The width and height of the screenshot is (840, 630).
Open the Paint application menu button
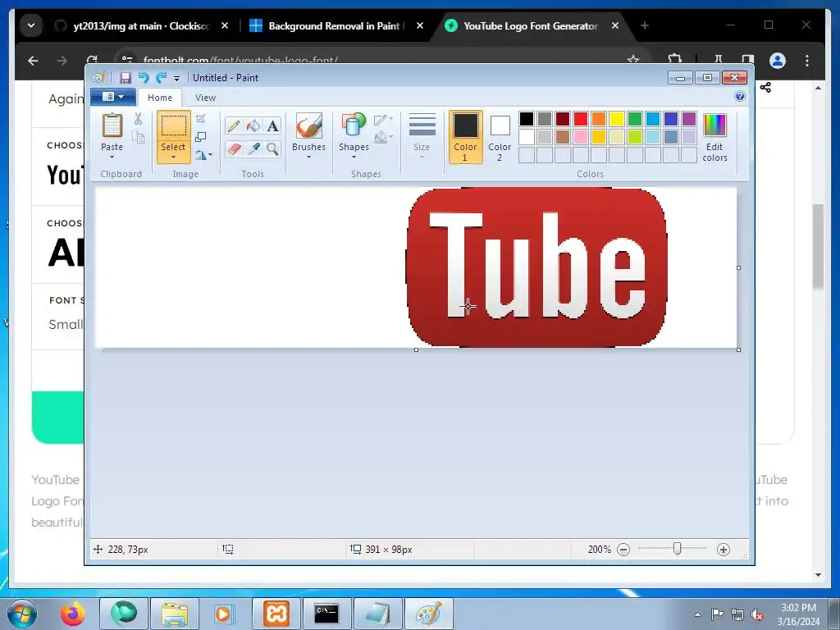pos(112,97)
